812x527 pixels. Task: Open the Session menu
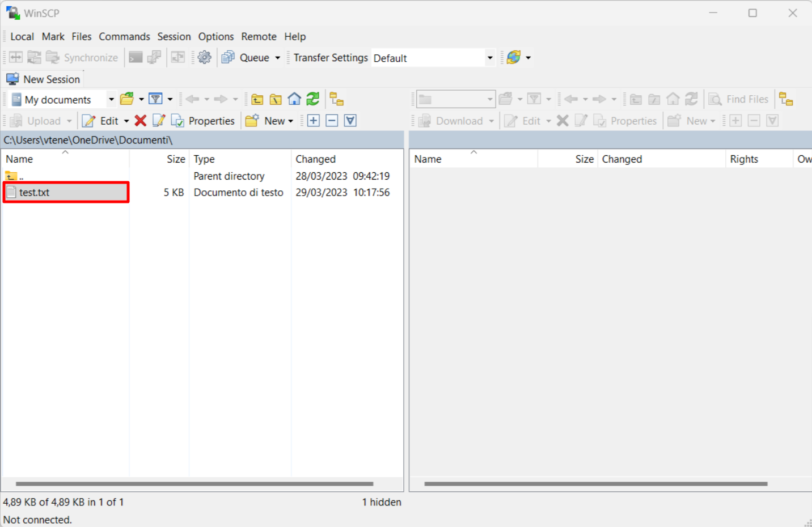pyautogui.click(x=174, y=36)
